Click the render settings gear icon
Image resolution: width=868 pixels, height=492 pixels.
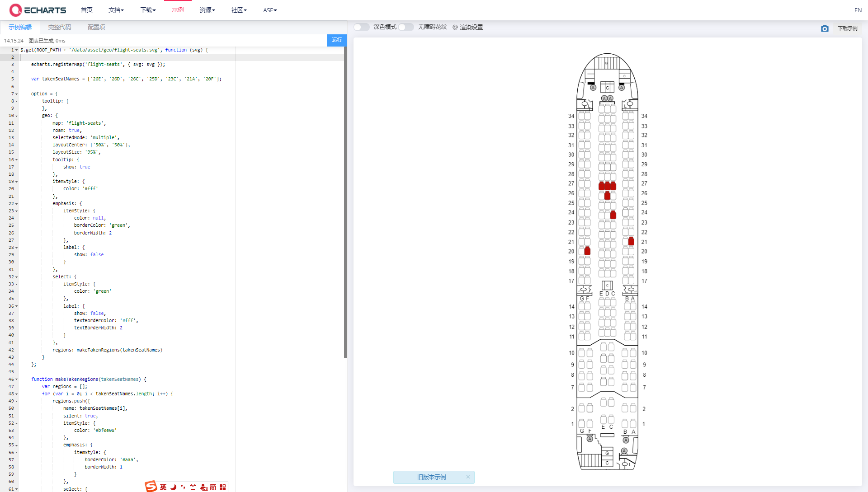(455, 27)
